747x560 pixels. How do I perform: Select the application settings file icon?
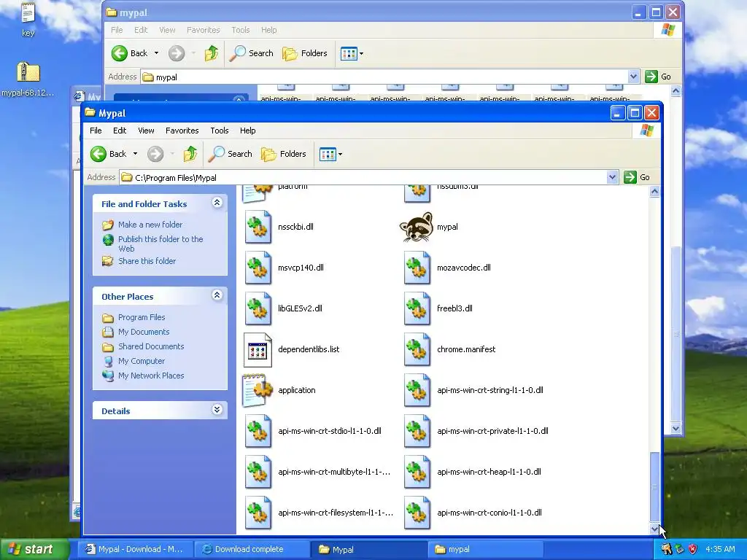point(258,391)
